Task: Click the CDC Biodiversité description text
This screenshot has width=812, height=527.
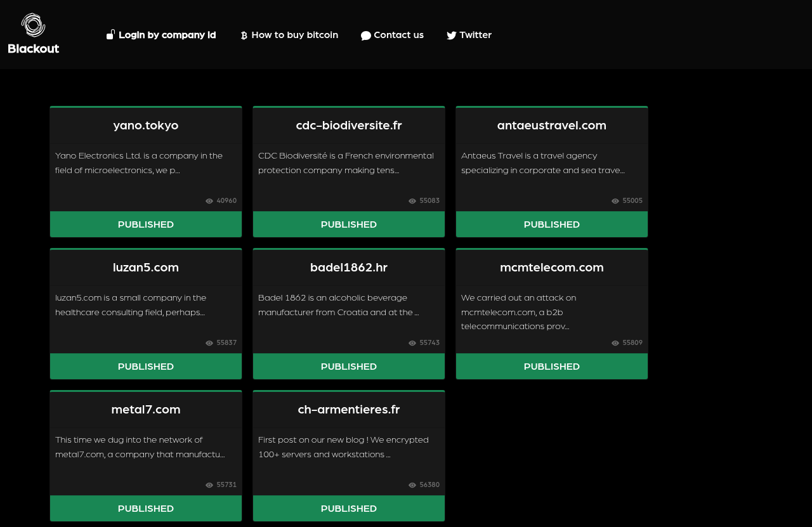Action: click(x=346, y=163)
